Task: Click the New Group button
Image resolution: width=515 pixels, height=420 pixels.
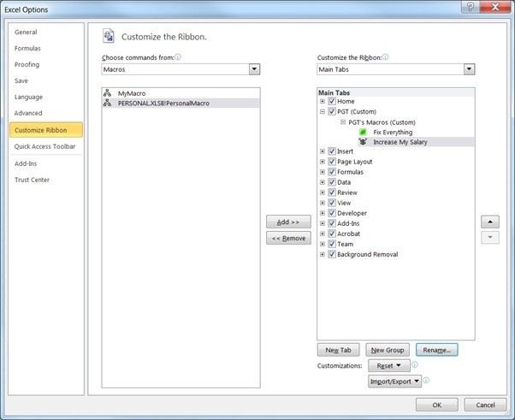Action: click(x=388, y=350)
